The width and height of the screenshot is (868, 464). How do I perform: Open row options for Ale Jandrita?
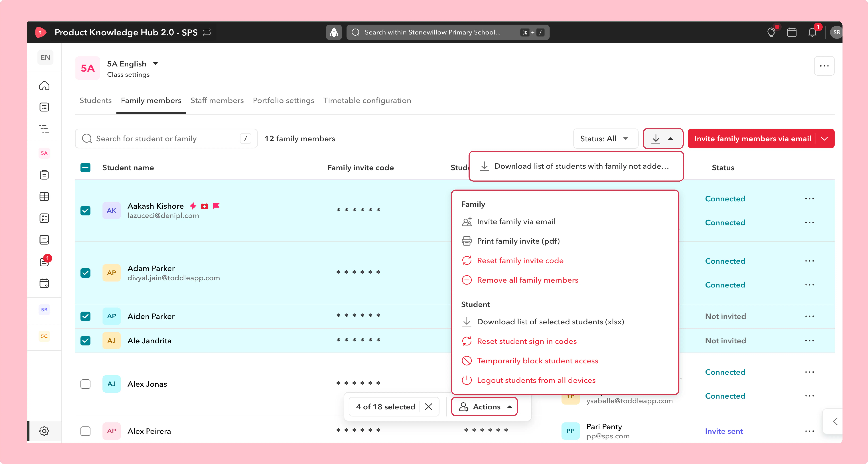[809, 340]
